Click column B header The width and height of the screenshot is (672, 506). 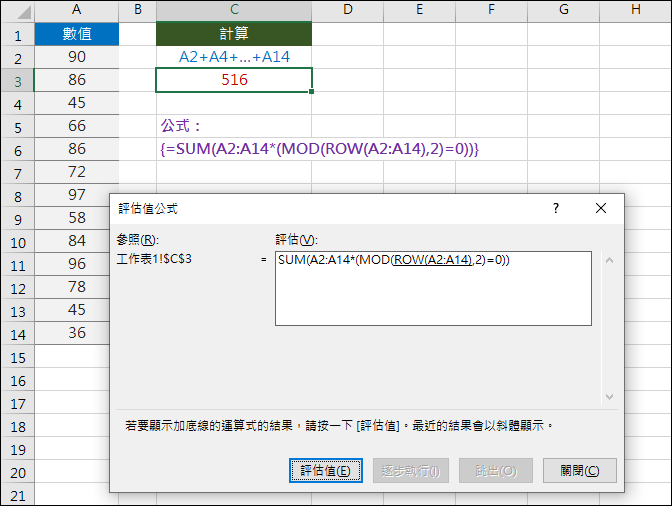click(138, 10)
